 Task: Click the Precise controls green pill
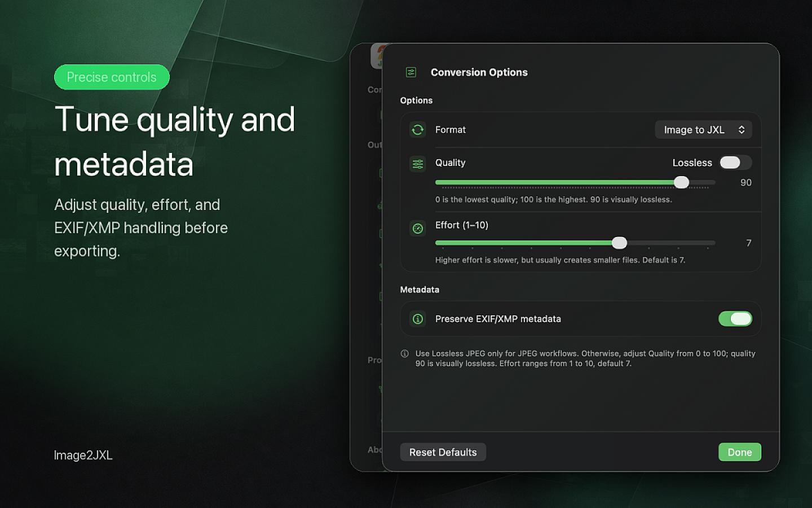click(x=112, y=77)
